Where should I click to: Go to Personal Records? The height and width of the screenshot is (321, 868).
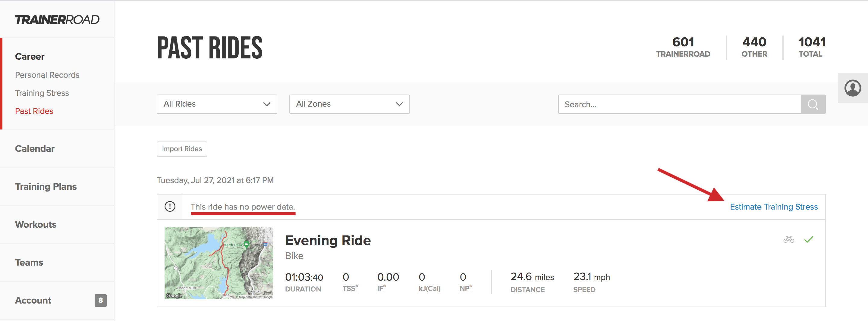(47, 75)
